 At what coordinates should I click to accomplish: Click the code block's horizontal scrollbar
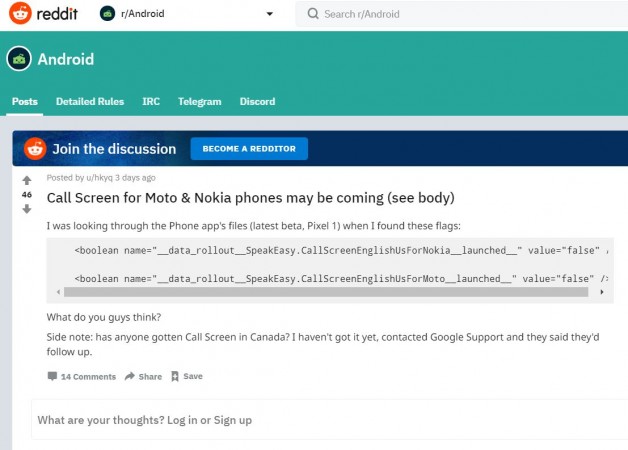[x=326, y=292]
